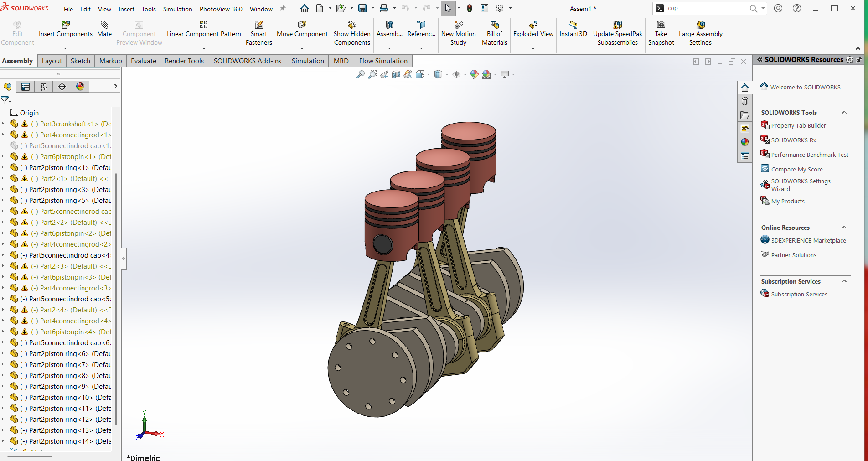Toggle Instant3D mode
The height and width of the screenshot is (461, 868).
[x=573, y=29]
